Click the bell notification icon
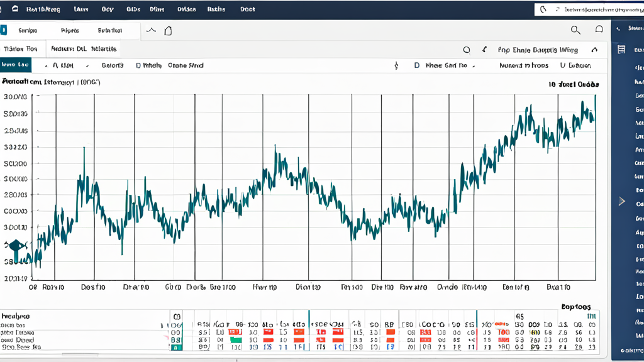The image size is (644, 362). pyautogui.click(x=599, y=30)
